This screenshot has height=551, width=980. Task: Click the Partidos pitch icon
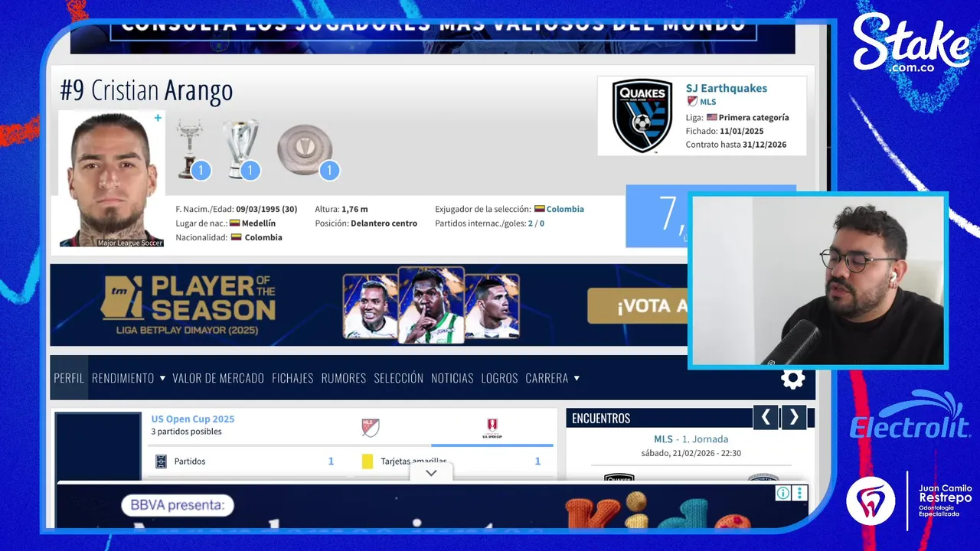click(161, 461)
